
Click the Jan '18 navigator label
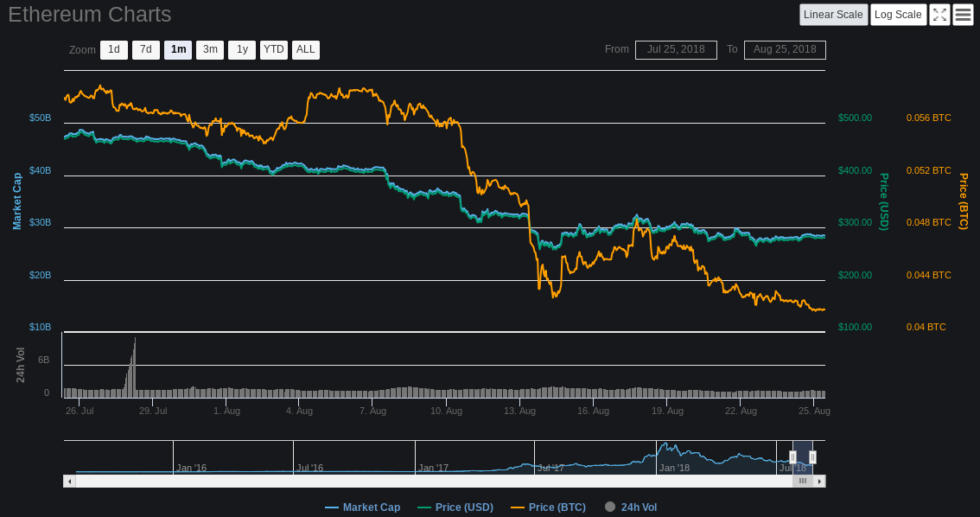(x=674, y=468)
